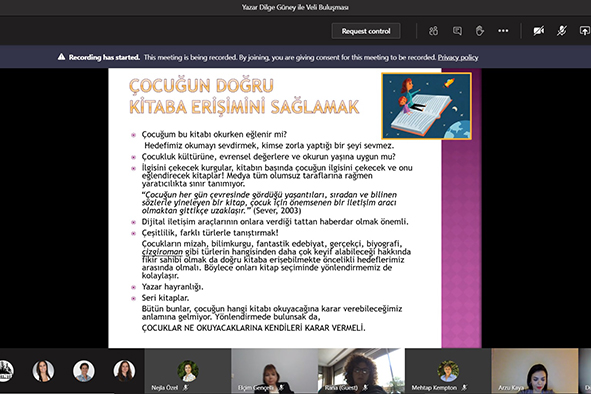
Task: Select Rana (Guest) video tile
Action: click(361, 371)
